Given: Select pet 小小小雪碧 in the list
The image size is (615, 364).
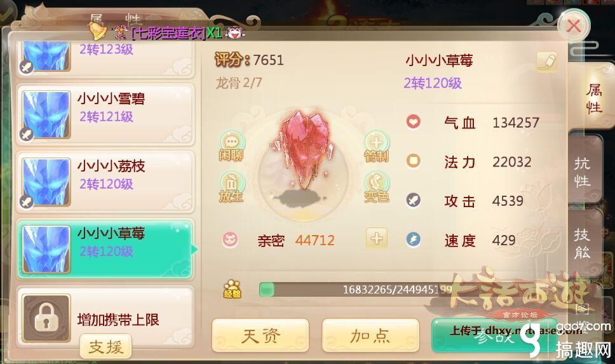Looking at the screenshot, I should coord(105,114).
